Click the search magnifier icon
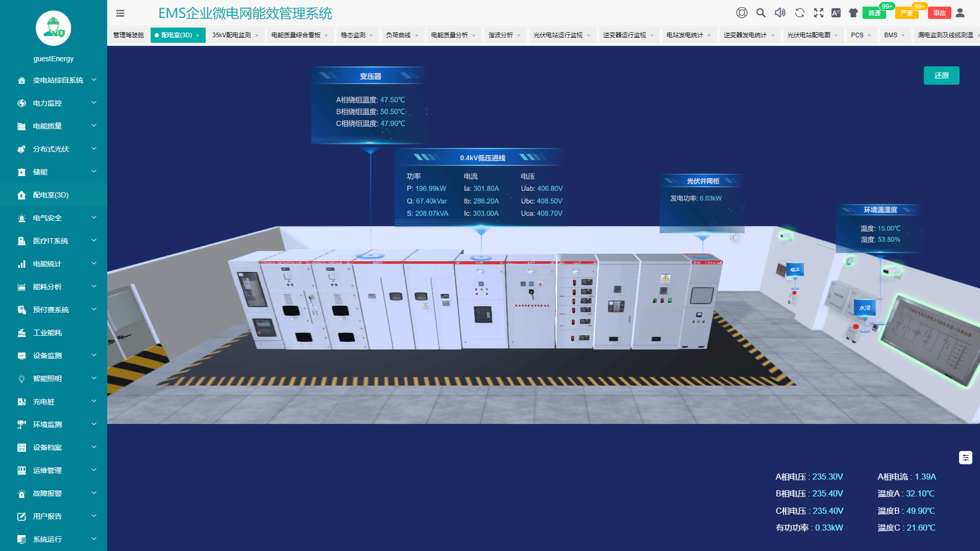The width and height of the screenshot is (980, 551). 761,13
